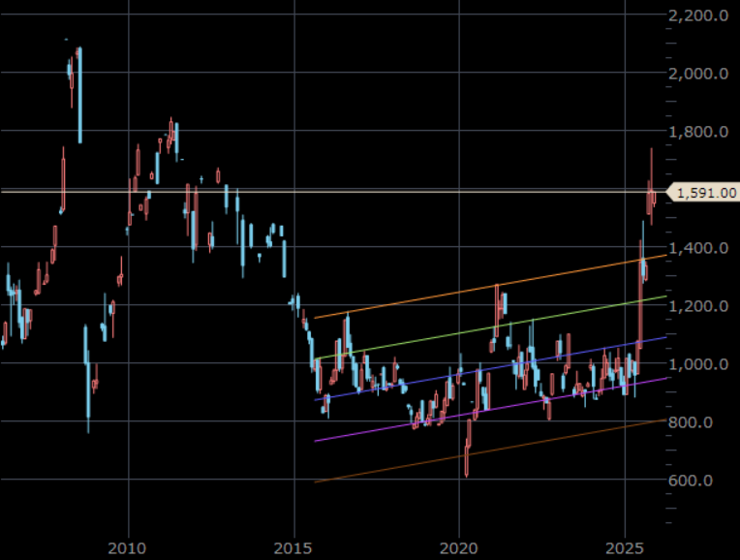This screenshot has height=560, width=740.
Task: Click the 600.0 price axis label
Action: 704,481
